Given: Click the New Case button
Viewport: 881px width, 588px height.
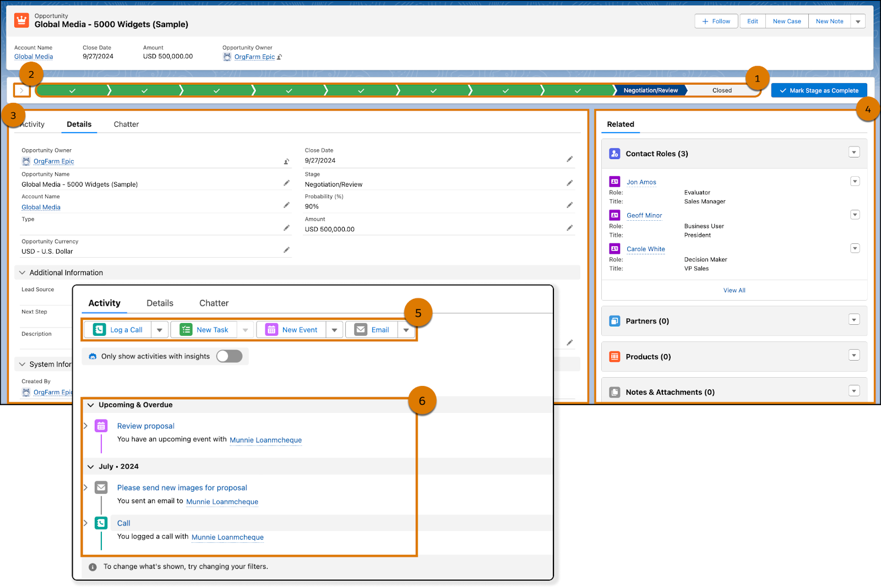Looking at the screenshot, I should (x=787, y=21).
